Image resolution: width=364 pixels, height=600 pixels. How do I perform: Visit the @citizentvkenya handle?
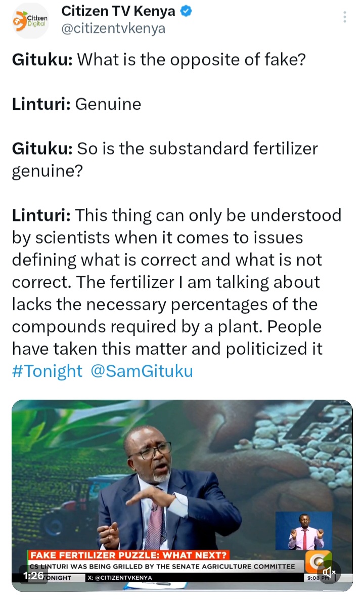pos(113,29)
